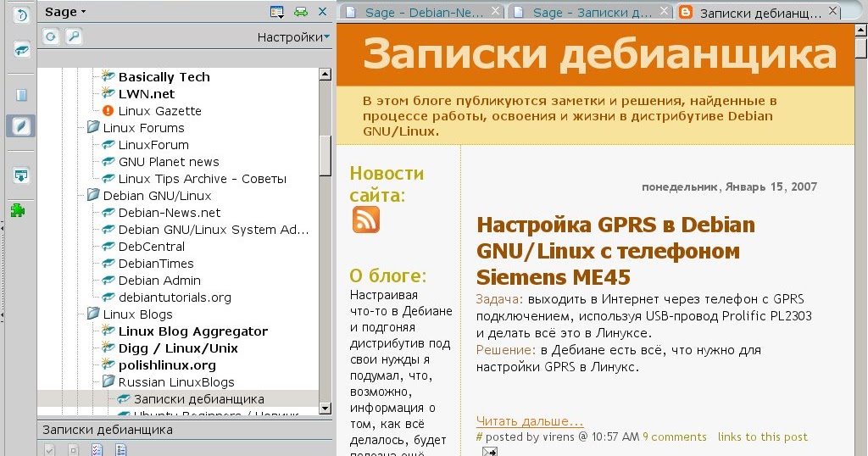The height and width of the screenshot is (456, 868).
Task: Open the 9 comments link
Action: pyautogui.click(x=674, y=437)
